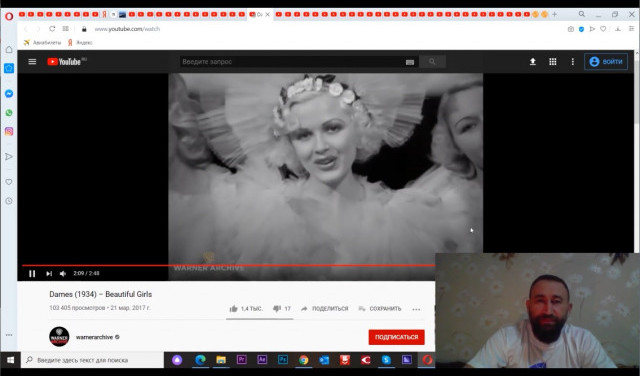This screenshot has width=640, height=376.
Task: Open the YouTube hamburger guide menu
Action: (x=32, y=62)
